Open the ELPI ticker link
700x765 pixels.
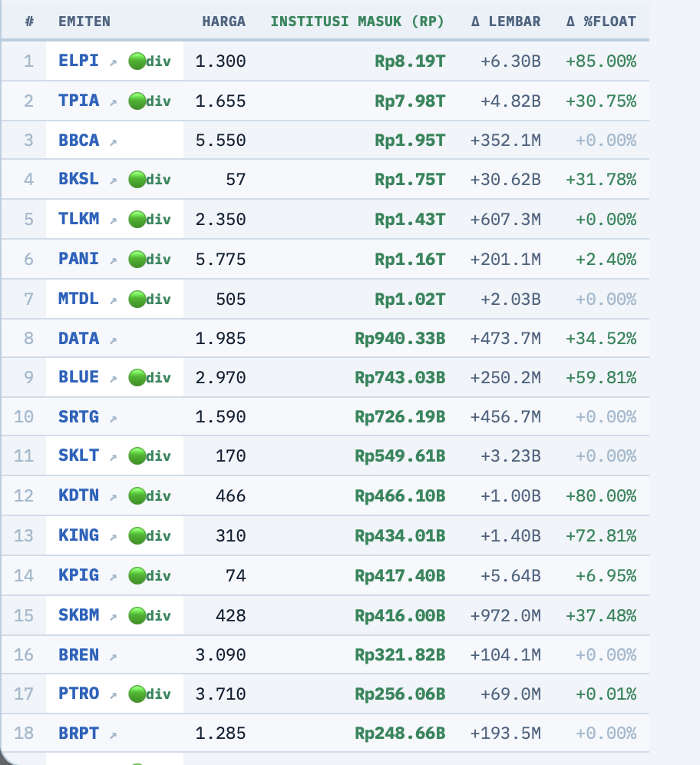point(78,61)
